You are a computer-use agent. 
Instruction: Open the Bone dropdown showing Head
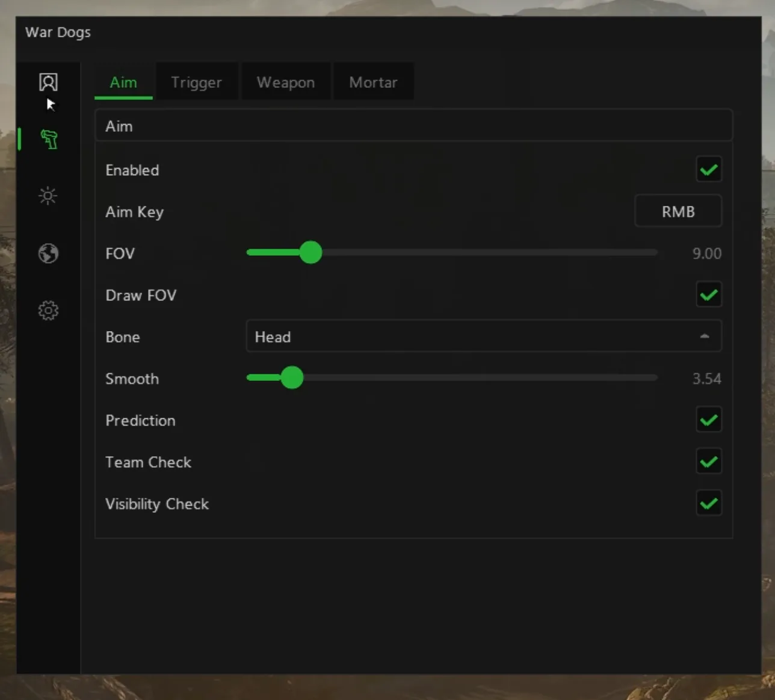click(x=484, y=336)
